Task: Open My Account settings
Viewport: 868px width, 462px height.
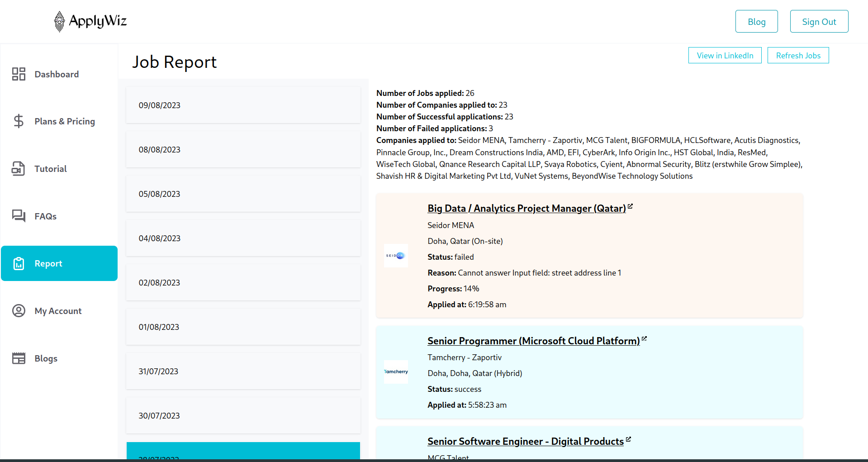Action: click(59, 311)
